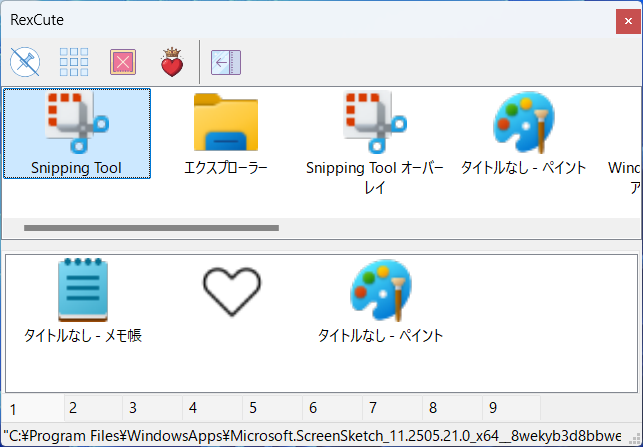This screenshot has height=447, width=643.
Task: Switch to tab 1
Action: click(33, 408)
